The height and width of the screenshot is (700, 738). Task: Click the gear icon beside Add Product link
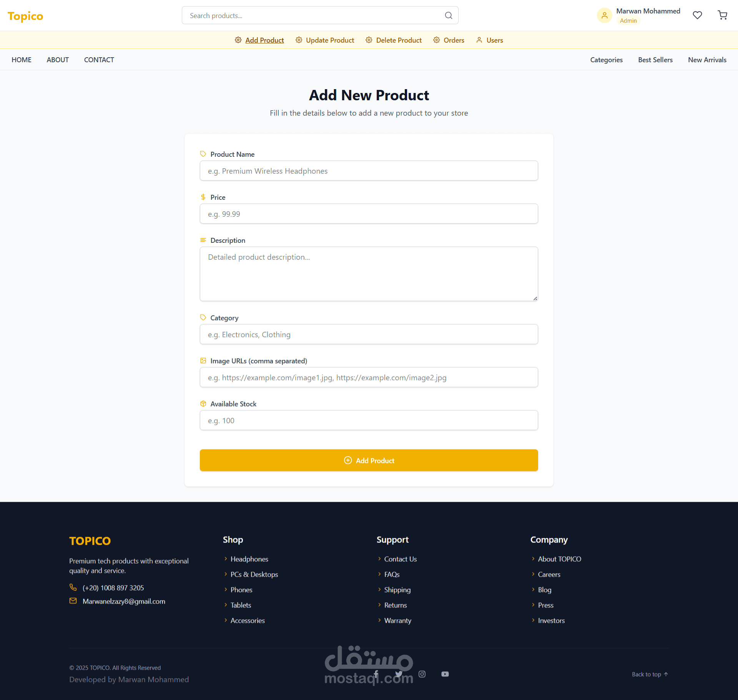click(x=238, y=40)
